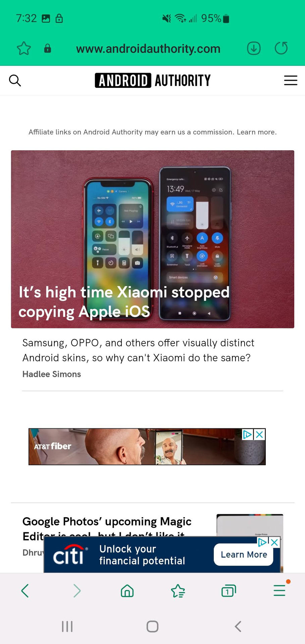Open AdChoices info on AT&T ad
Viewport: 305px width, 644px height.
tap(248, 435)
